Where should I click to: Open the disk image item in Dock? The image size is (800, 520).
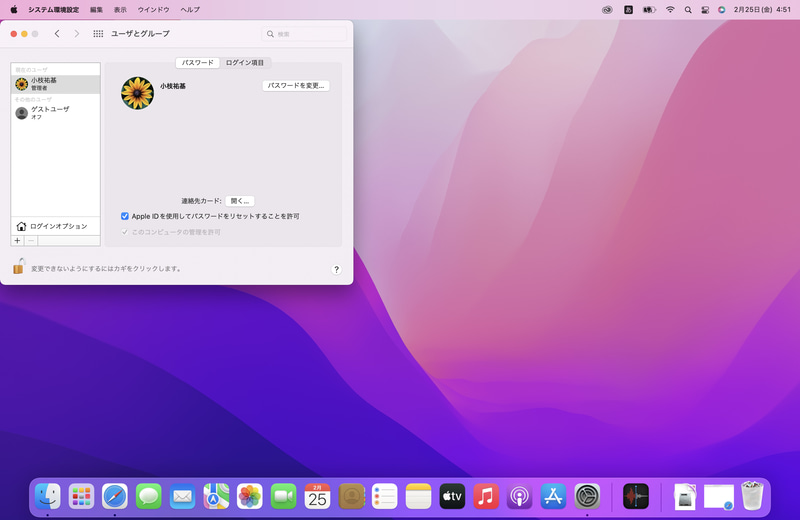(685, 496)
